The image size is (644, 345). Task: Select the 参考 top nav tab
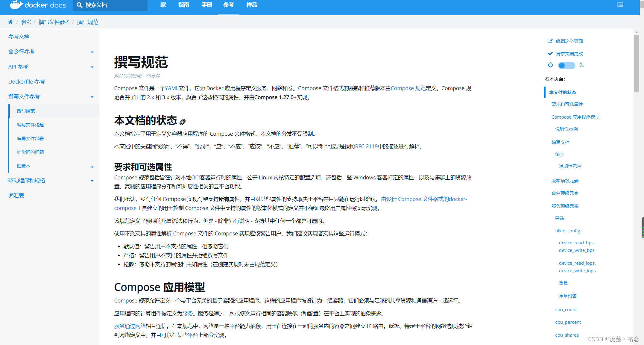[229, 5]
